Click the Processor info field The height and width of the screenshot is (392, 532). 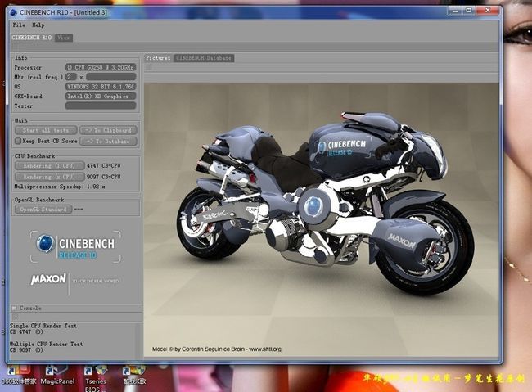pyautogui.click(x=101, y=68)
